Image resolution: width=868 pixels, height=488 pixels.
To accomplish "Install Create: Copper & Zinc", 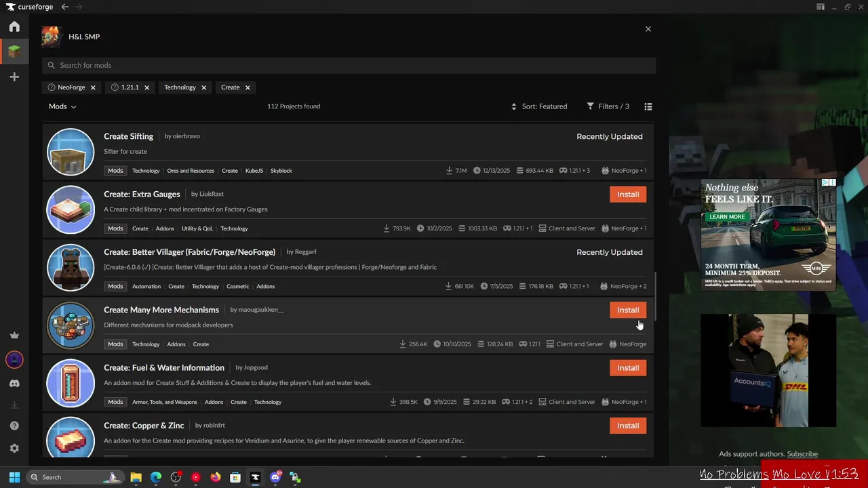I will tap(628, 426).
